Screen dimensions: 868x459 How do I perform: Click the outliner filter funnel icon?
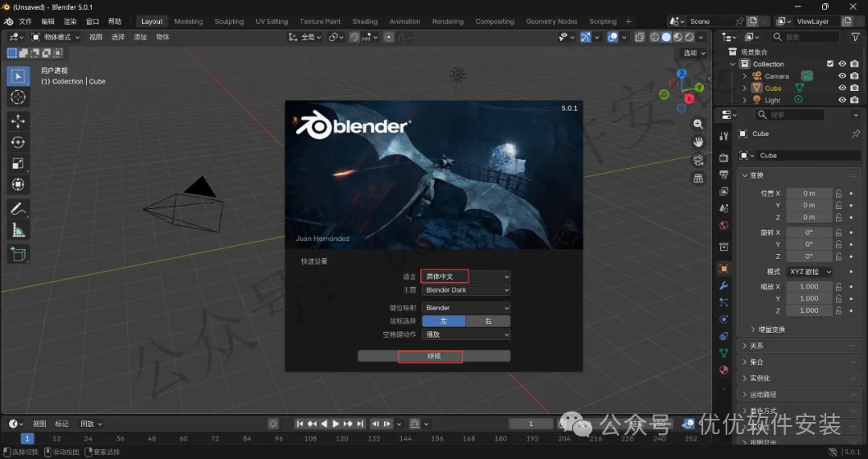tap(854, 37)
